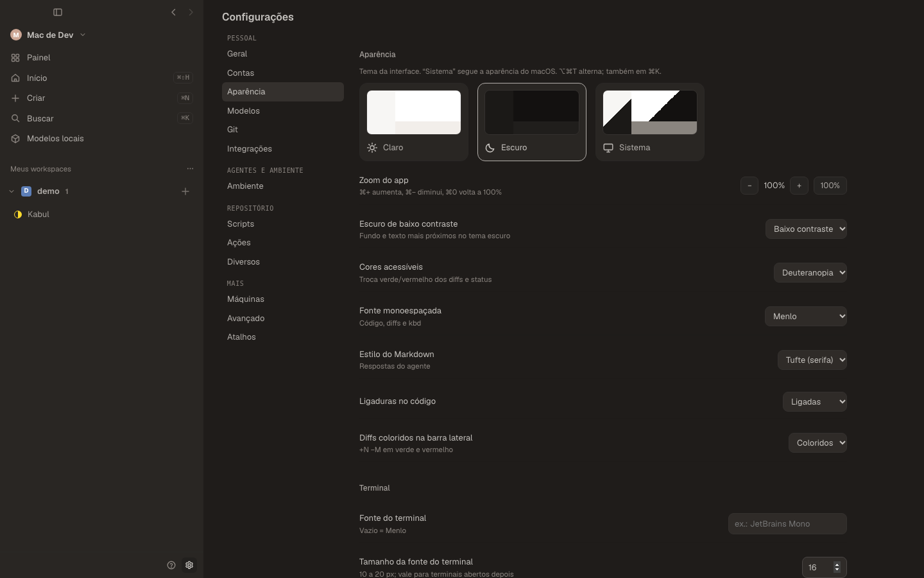
Task: Open the Ações settings section
Action: (x=283, y=243)
